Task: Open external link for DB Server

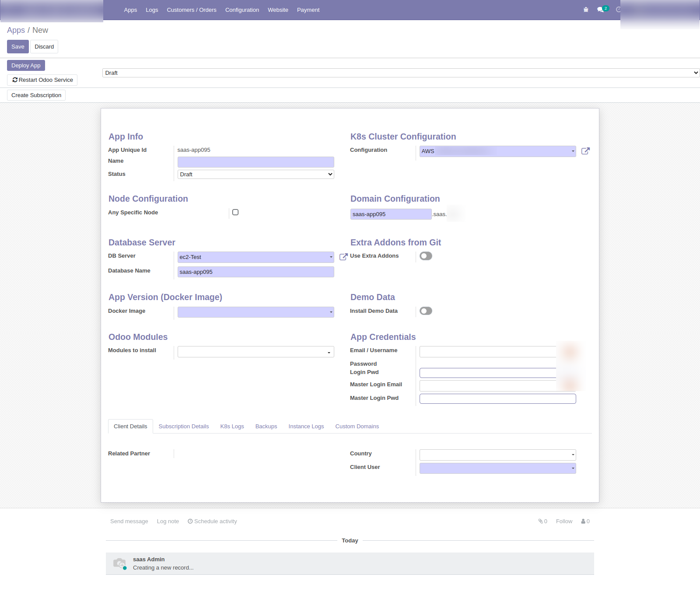Action: (x=343, y=257)
